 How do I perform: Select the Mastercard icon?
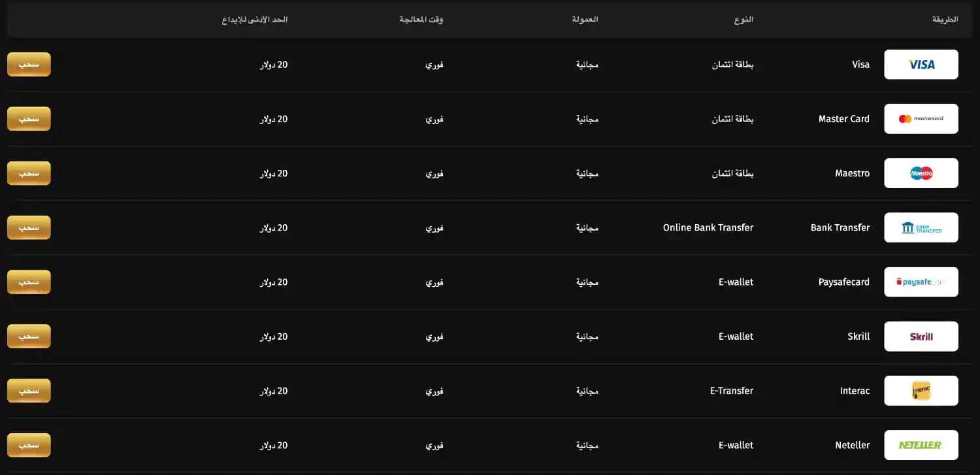click(x=921, y=118)
